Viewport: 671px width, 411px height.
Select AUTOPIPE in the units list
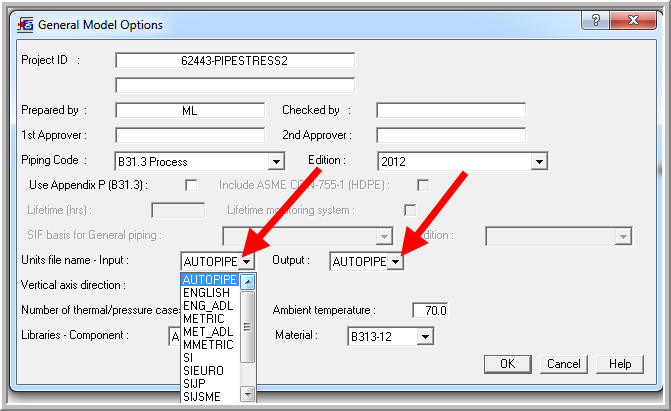click(x=210, y=280)
